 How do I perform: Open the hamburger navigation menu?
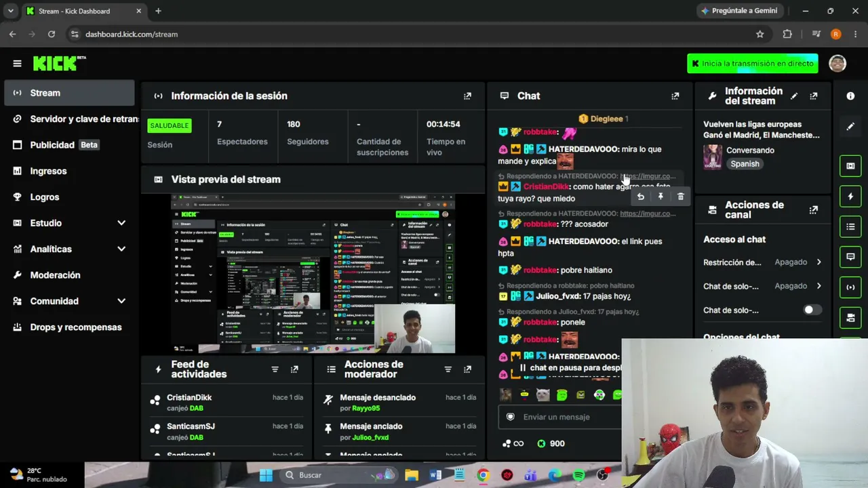click(17, 64)
